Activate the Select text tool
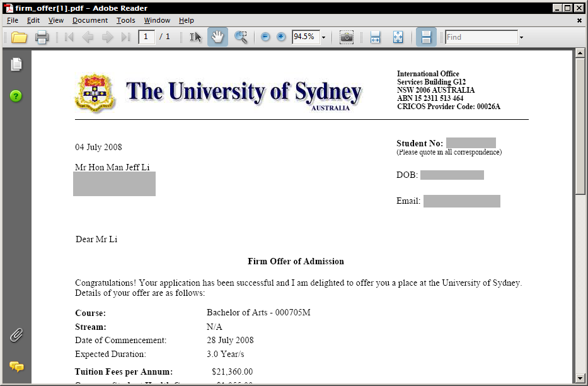The height and width of the screenshot is (386, 588). (x=196, y=37)
